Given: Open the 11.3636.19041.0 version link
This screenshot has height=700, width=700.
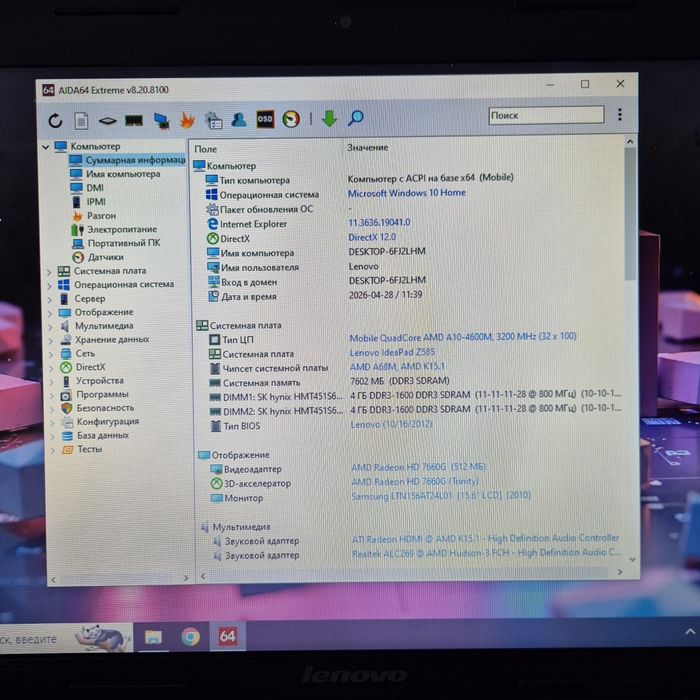Looking at the screenshot, I should (x=379, y=222).
